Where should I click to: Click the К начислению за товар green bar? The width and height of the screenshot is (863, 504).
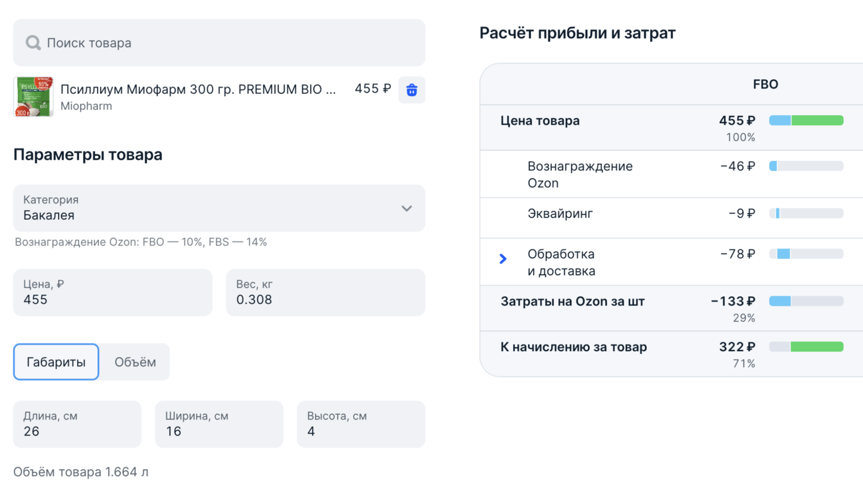coord(816,346)
